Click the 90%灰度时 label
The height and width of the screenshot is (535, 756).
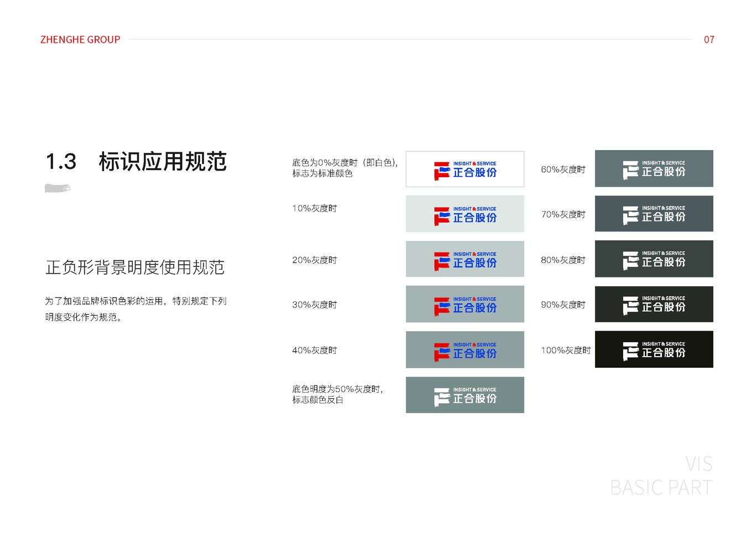[x=563, y=305]
